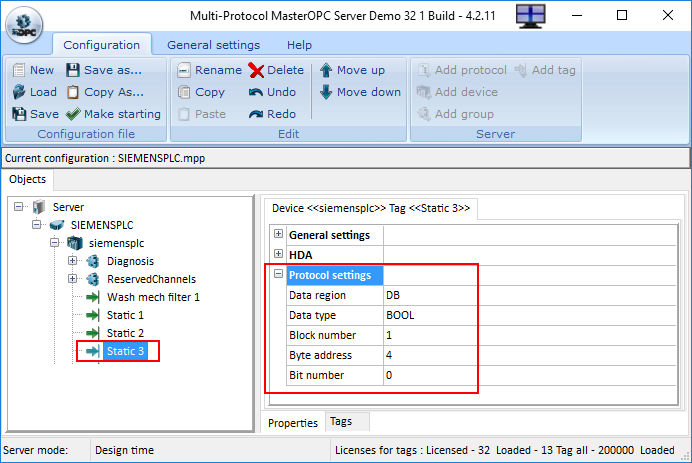Screen dimensions: 692x463
Task: Click the siemensplc device icon
Action: tap(75, 243)
